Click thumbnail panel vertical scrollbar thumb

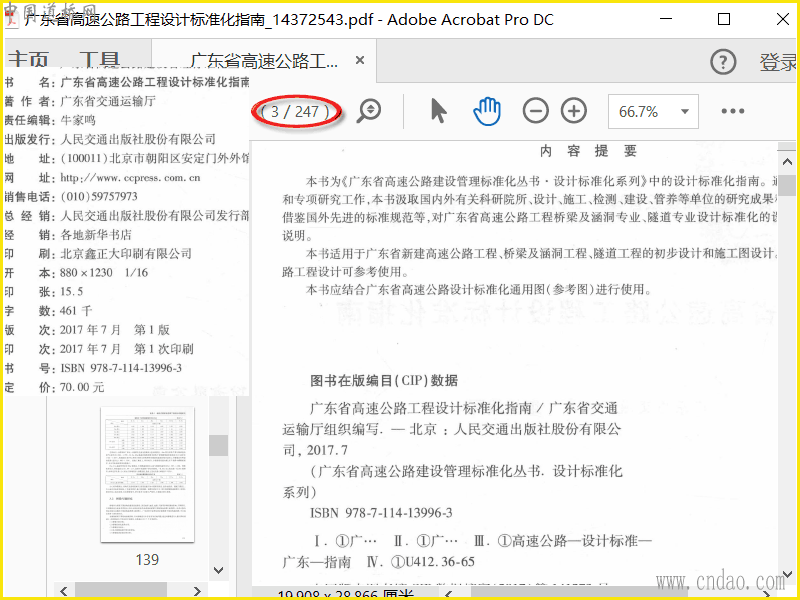click(218, 445)
